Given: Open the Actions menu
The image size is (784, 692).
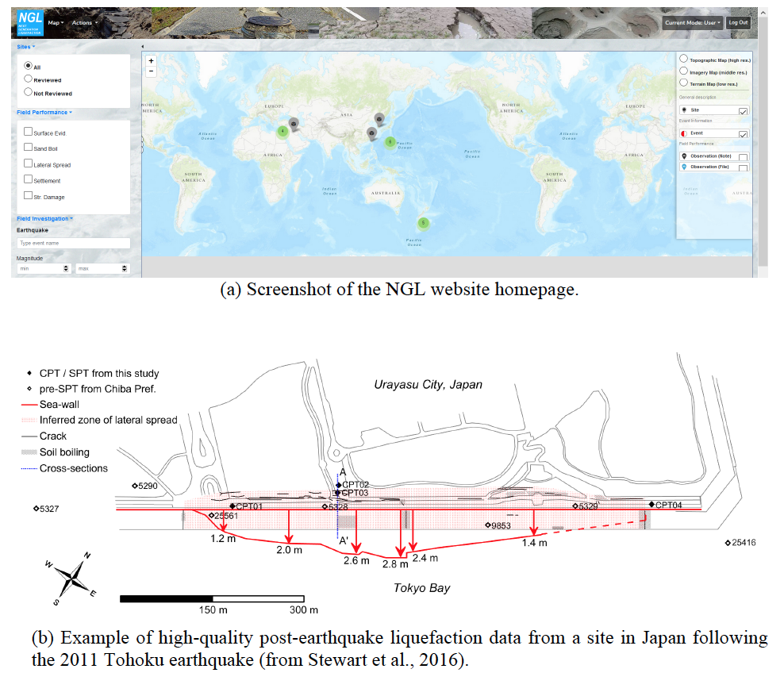Looking at the screenshot, I should click(x=84, y=23).
